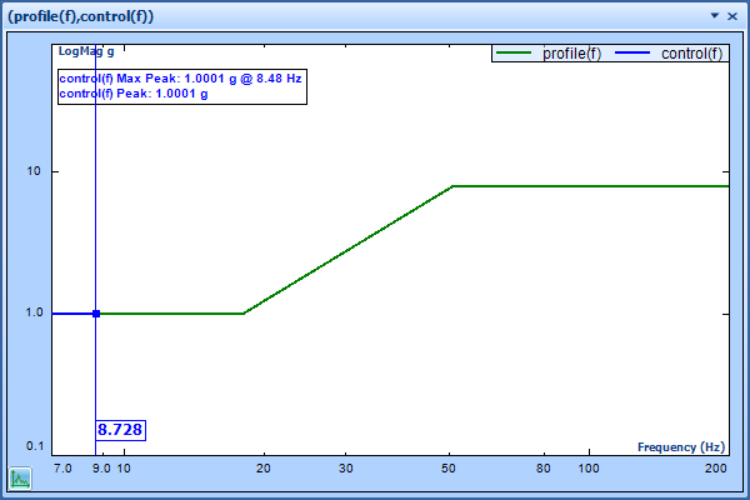Open the panel dropdown arrow in title bar
Viewport: 750px width, 500px height.
click(715, 16)
